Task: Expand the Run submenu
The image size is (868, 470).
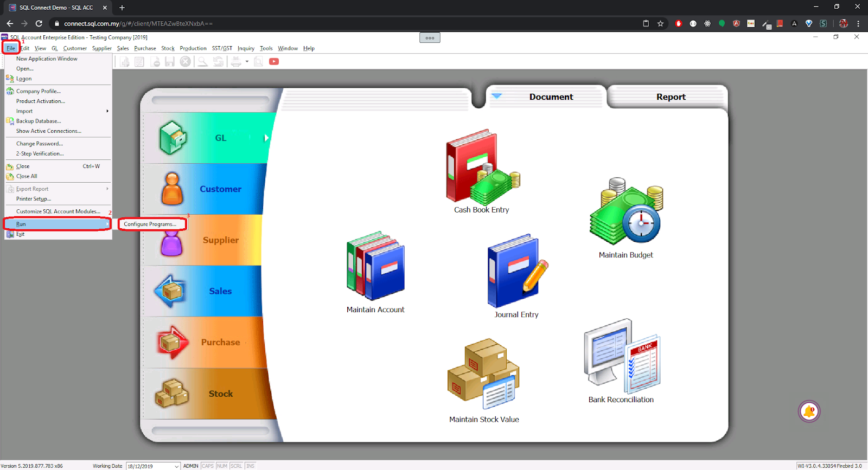Action: 58,224
